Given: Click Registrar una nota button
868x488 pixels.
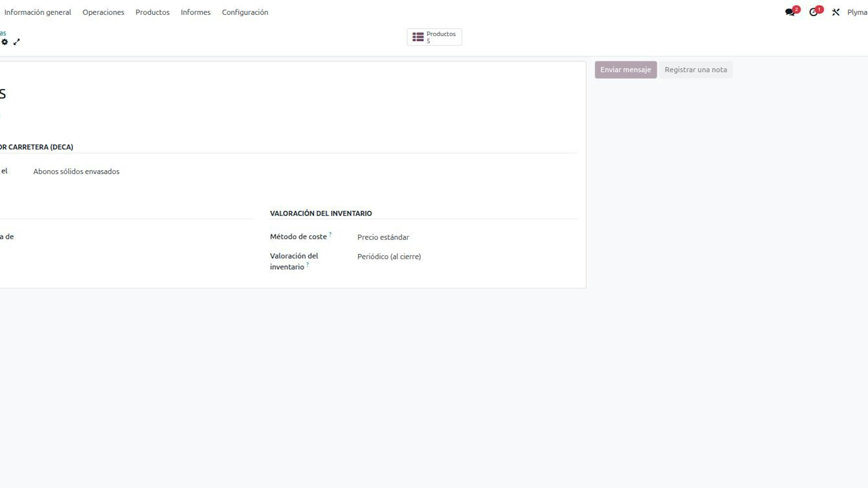Looking at the screenshot, I should tap(696, 70).
